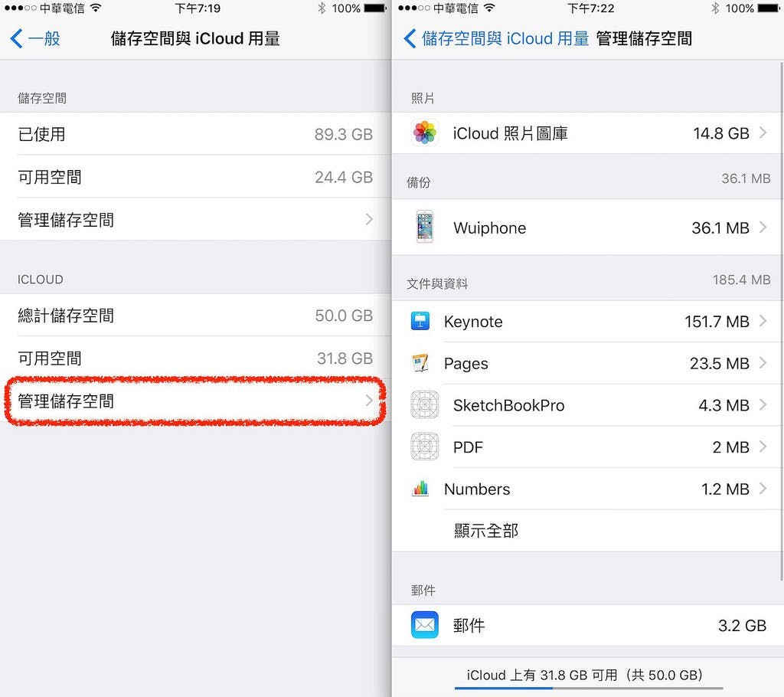784x697 pixels.
Task: Go back to 儲存空間與 iCloud 用量
Action: pyautogui.click(x=496, y=38)
